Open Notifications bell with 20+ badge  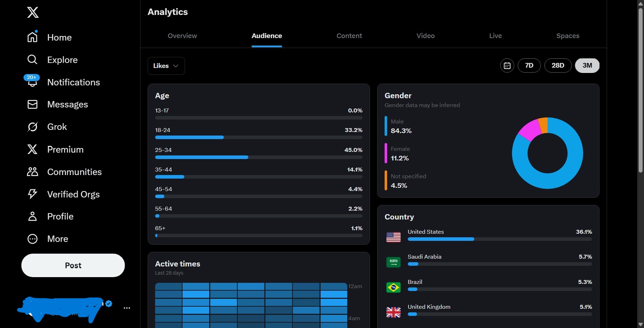32,82
